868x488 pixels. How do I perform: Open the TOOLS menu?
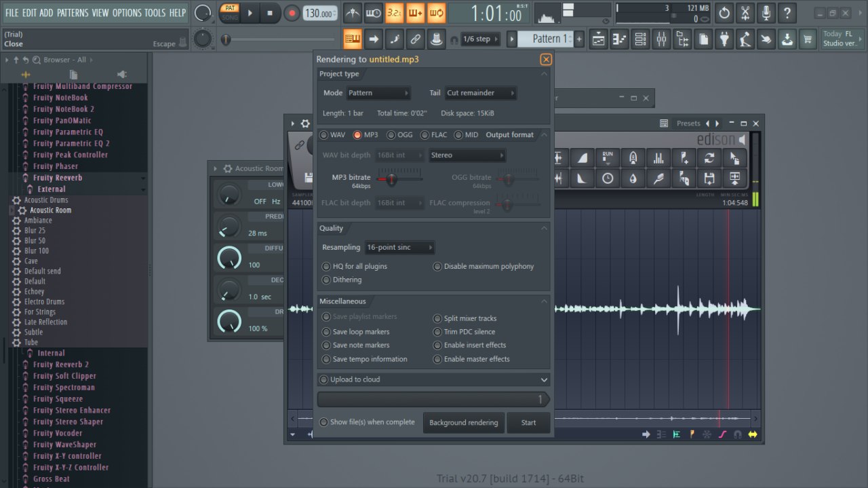(155, 13)
